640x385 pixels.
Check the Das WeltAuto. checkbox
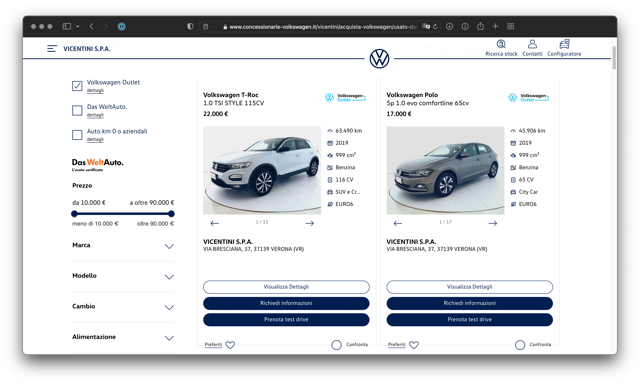coord(77,110)
